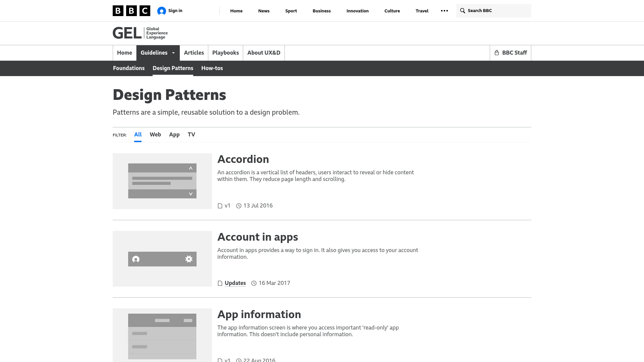Viewport: 644px width, 362px height.
Task: Click the BBC Staff padlock icon
Action: coord(497,53)
